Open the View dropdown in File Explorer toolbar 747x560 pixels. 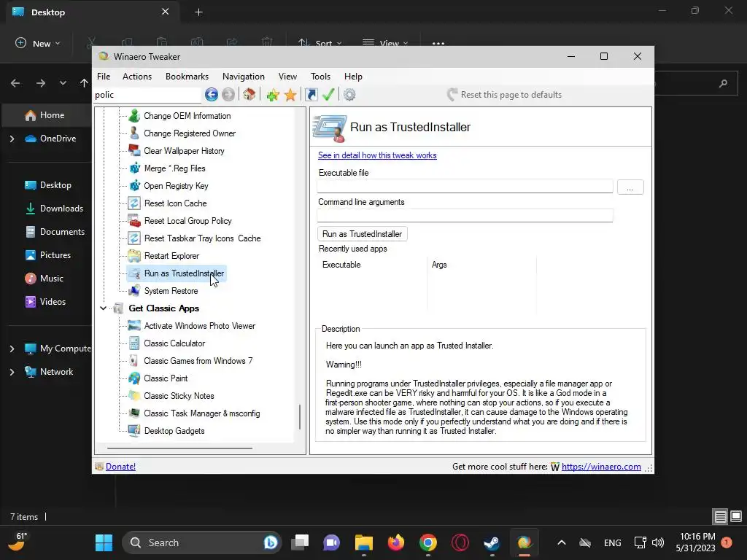pos(385,43)
